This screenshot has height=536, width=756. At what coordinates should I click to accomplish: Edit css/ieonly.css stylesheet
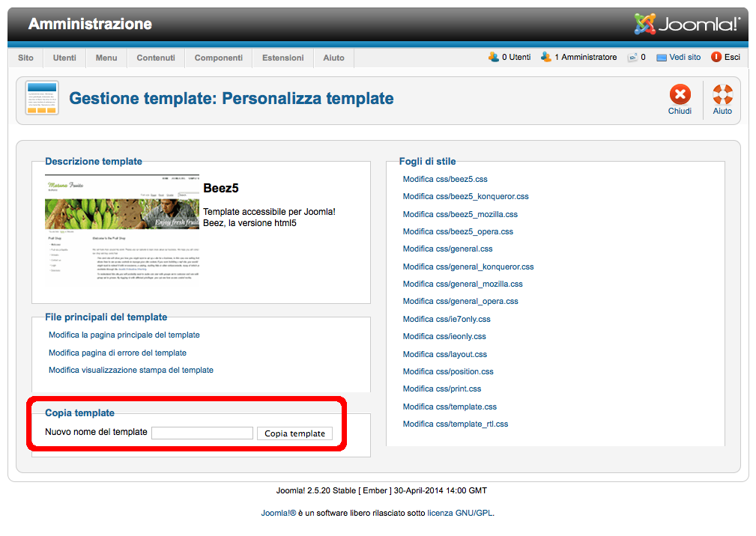click(x=444, y=336)
